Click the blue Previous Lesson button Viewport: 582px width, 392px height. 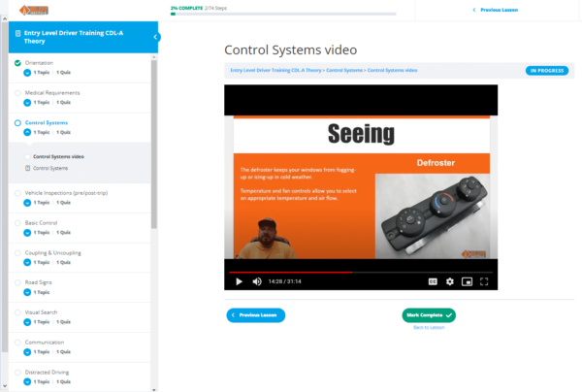[256, 315]
